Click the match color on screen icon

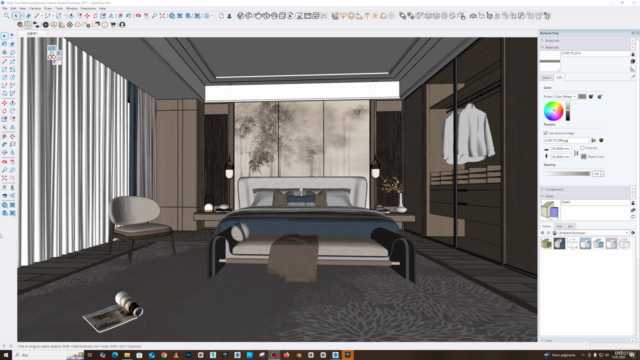click(x=600, y=97)
